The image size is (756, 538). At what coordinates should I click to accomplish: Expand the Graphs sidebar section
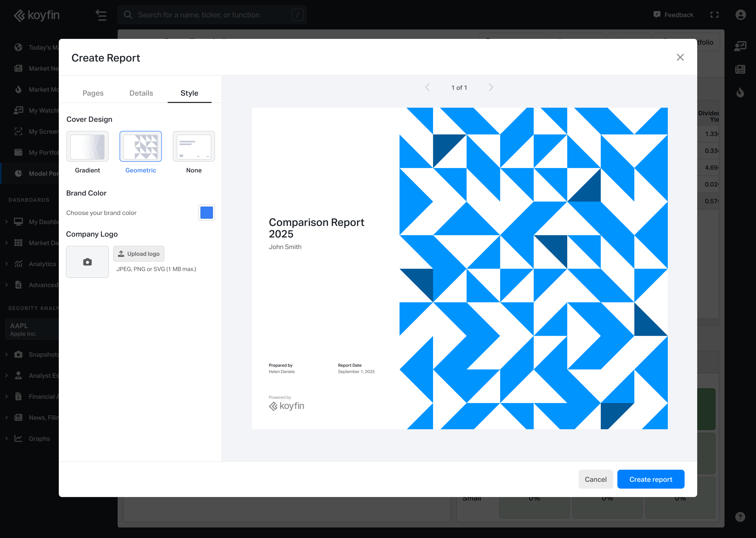click(6, 438)
